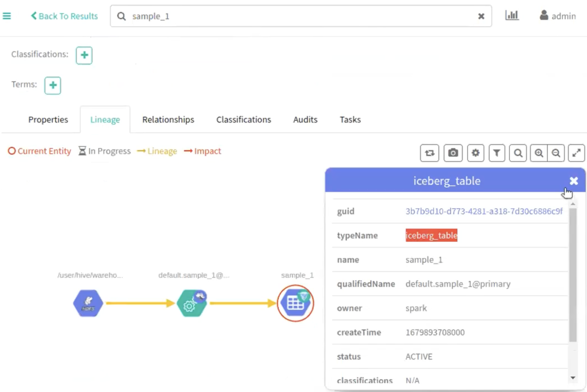Open the Relationships tab
This screenshot has width=587, height=392.
[x=168, y=119]
